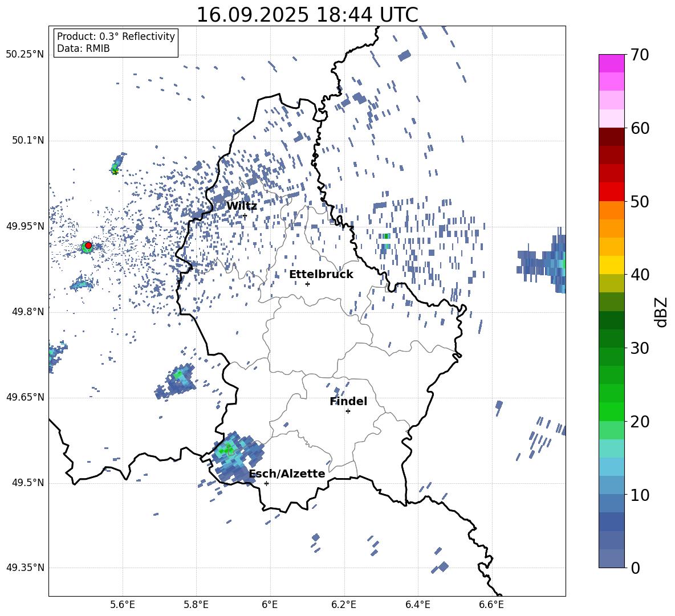Click the 49.35°N latitude tick label
This screenshot has height=616, width=675.
point(25,568)
